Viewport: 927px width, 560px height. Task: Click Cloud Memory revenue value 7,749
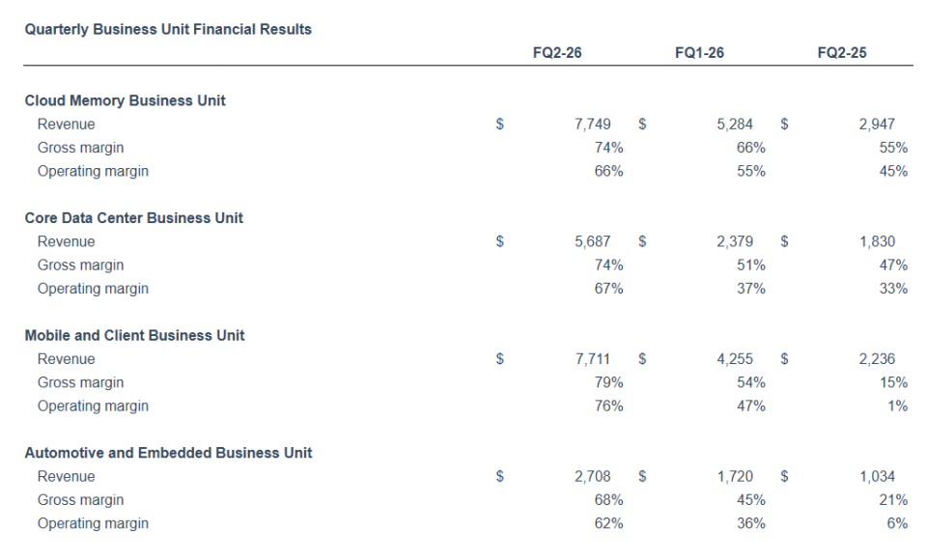click(592, 125)
